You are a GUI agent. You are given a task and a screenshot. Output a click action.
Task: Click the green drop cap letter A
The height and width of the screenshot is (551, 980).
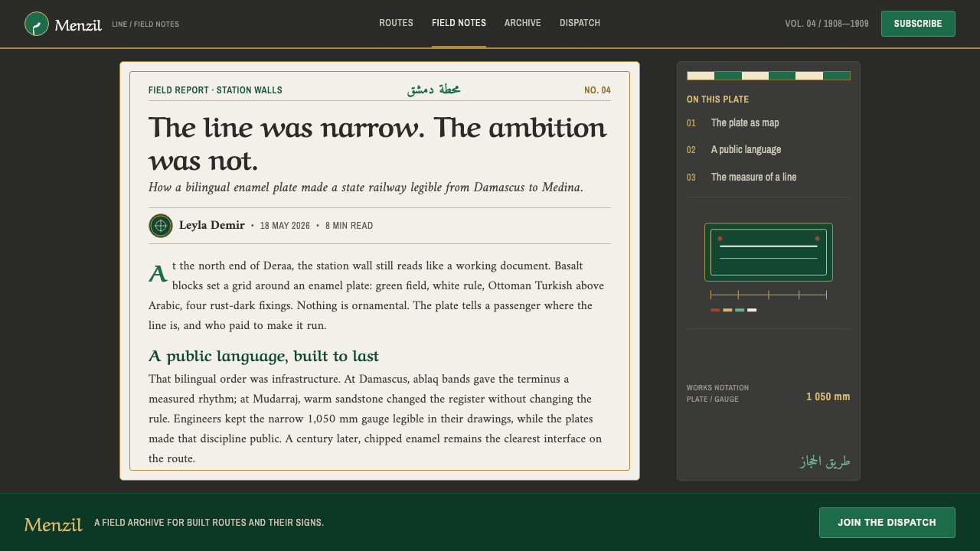click(x=158, y=274)
